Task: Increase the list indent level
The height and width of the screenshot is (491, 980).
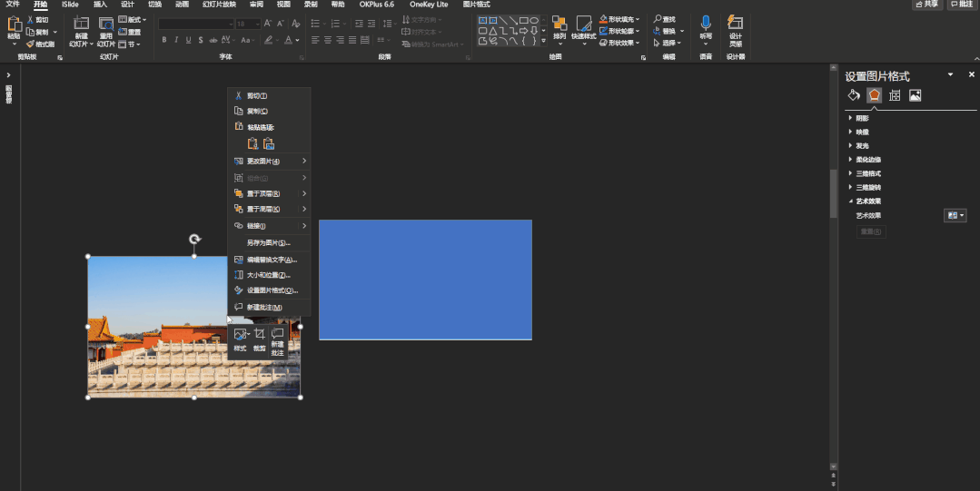Action: (371, 23)
